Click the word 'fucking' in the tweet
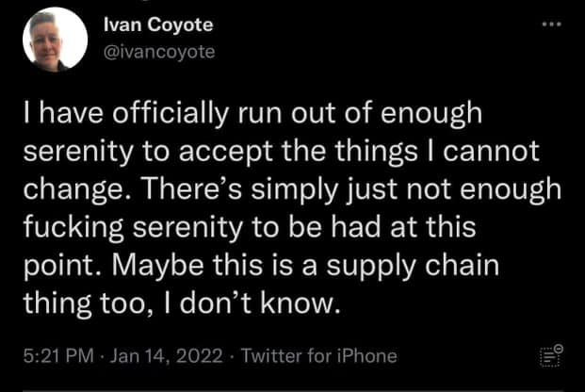The height and width of the screenshot is (392, 585). 73,228
